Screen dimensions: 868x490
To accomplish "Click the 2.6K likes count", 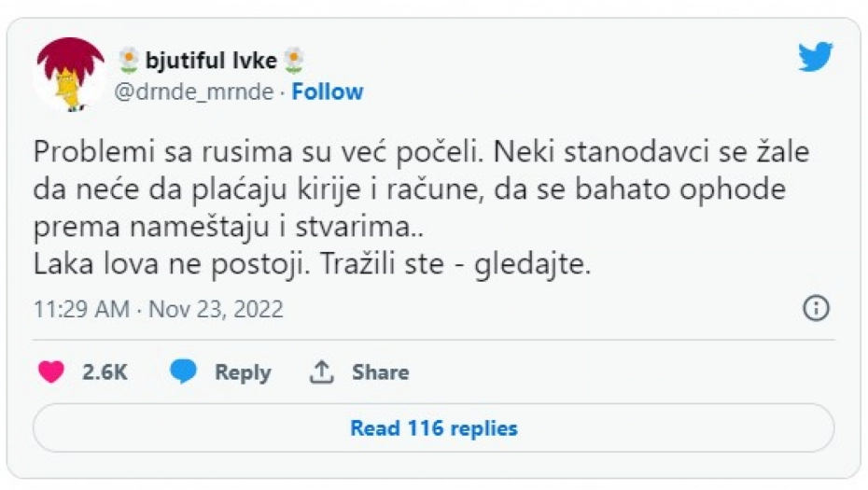I will [105, 372].
